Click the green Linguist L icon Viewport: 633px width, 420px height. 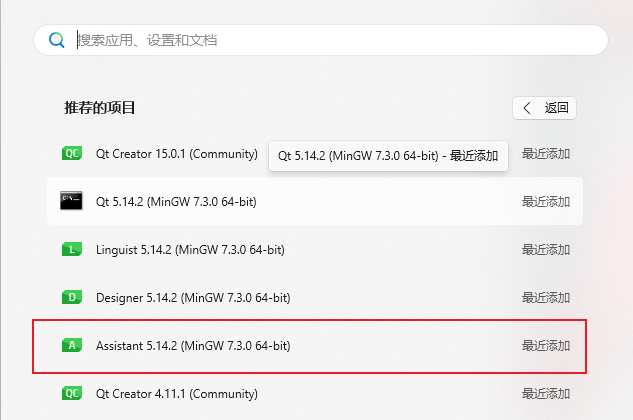point(72,249)
